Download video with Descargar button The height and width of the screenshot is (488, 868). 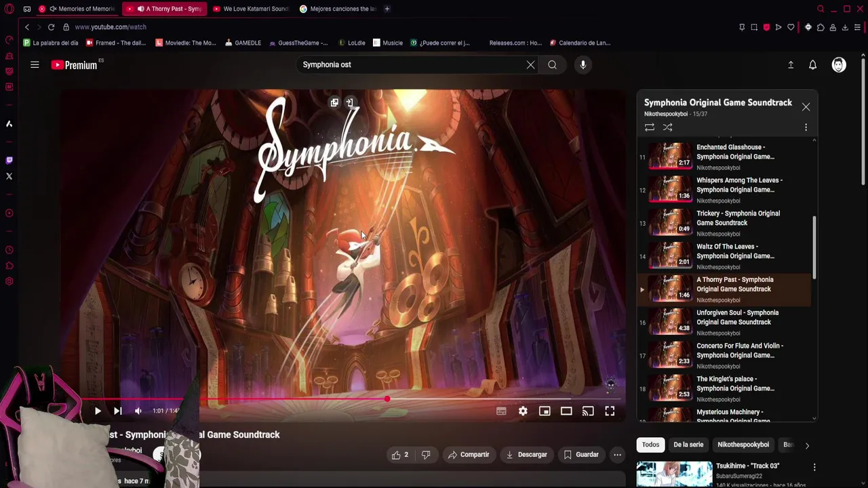click(526, 455)
